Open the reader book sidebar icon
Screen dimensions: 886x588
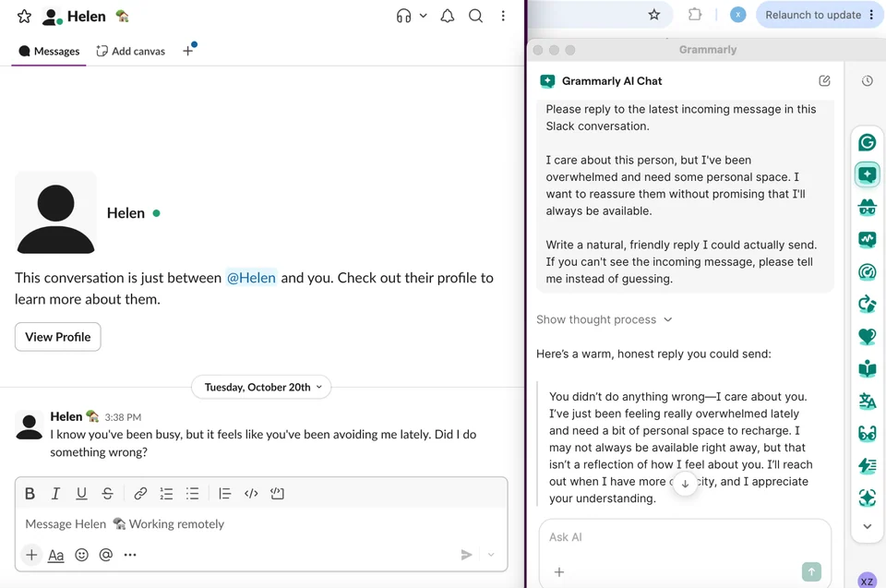pos(867,368)
